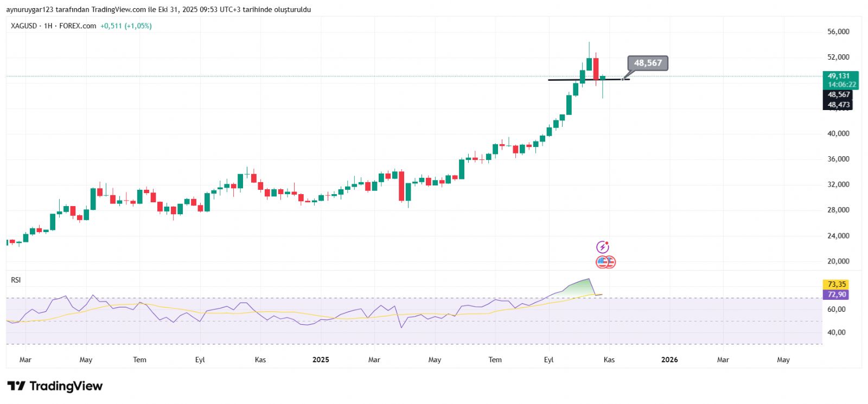Click the gray 48,567 price callout label
Screen dimensions: 868x404
point(648,63)
